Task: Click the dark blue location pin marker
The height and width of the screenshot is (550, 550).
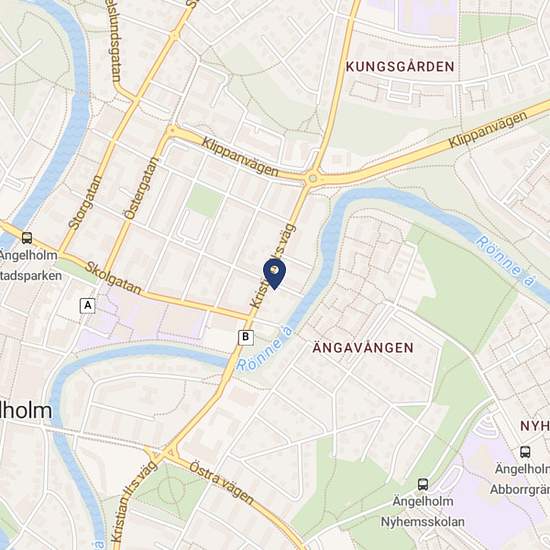Action: (274, 274)
